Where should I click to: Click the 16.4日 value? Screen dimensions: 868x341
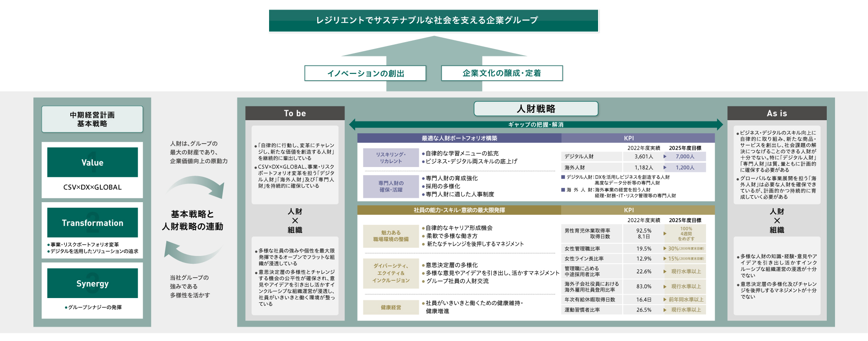pos(644,300)
